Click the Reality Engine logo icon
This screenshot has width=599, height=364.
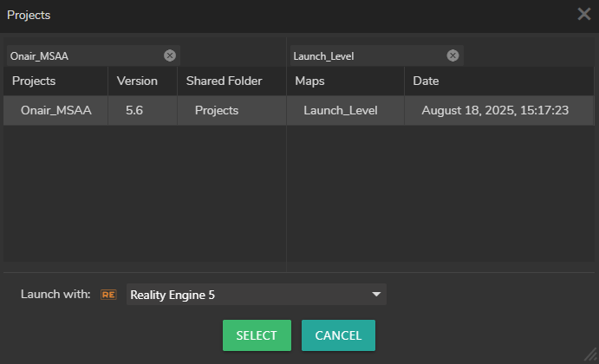(108, 295)
